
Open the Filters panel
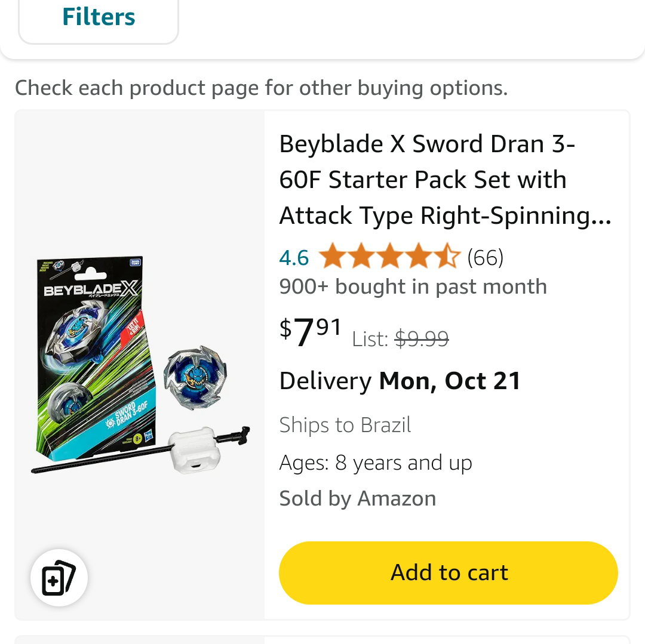coord(99,18)
